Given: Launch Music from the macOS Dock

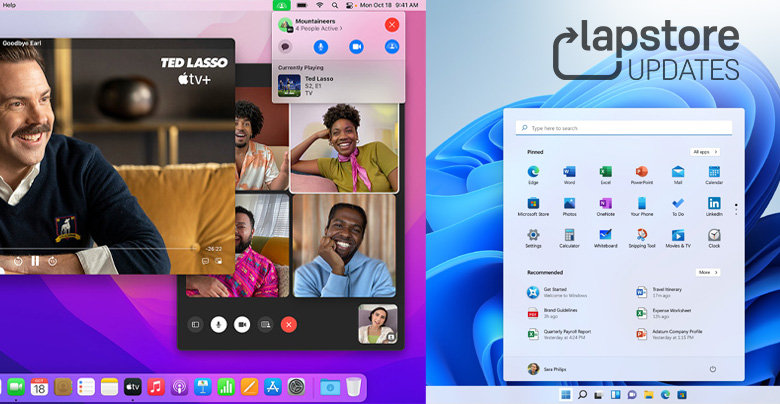Looking at the screenshot, I should pos(156,386).
